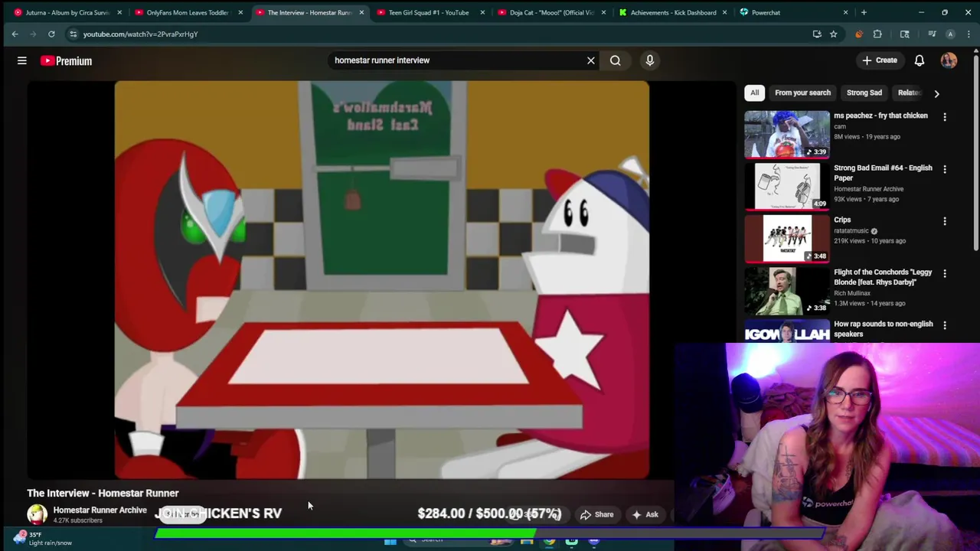980x551 pixels.
Task: Show more filter chips with right arrow
Action: (936, 93)
